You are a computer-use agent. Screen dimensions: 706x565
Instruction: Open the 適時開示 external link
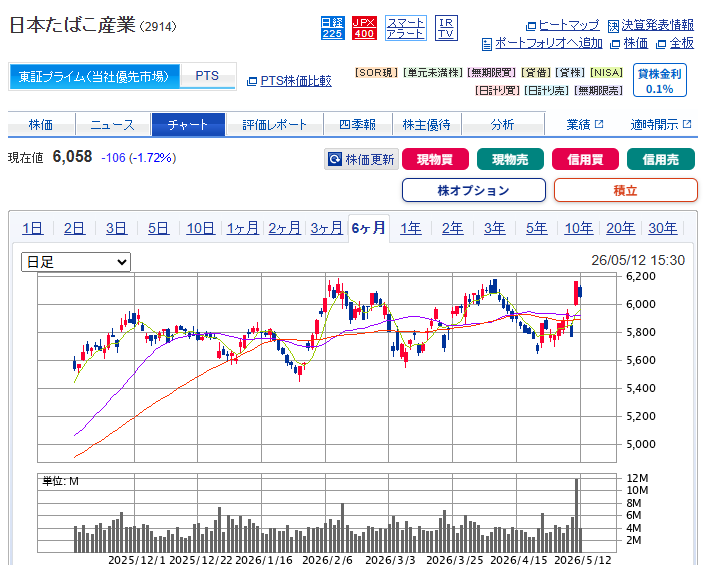(x=661, y=124)
